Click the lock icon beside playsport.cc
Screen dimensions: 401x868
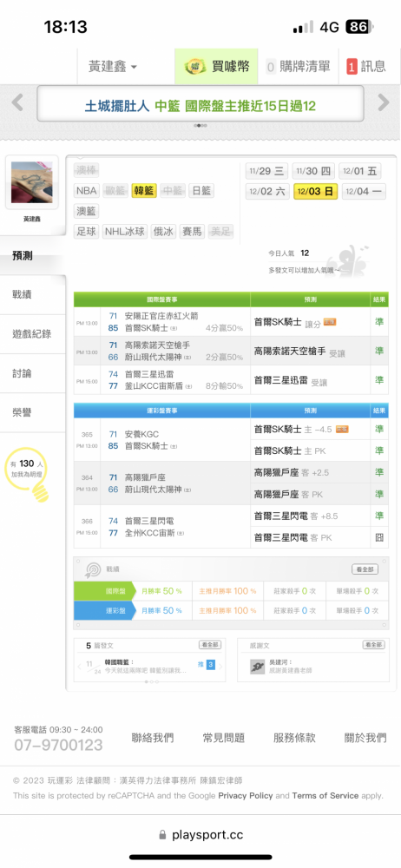coord(162,835)
